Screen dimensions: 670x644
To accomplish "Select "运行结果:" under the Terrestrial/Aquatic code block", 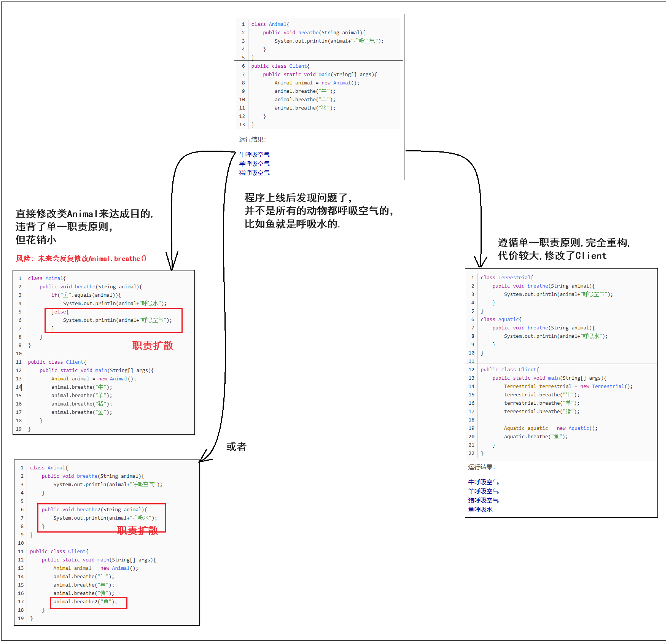I will point(481,467).
